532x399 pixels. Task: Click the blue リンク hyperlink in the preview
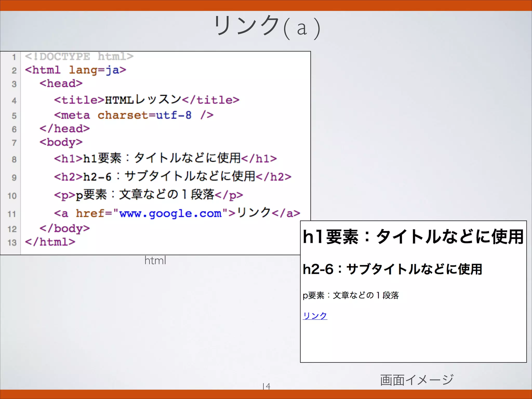pyautogui.click(x=315, y=316)
